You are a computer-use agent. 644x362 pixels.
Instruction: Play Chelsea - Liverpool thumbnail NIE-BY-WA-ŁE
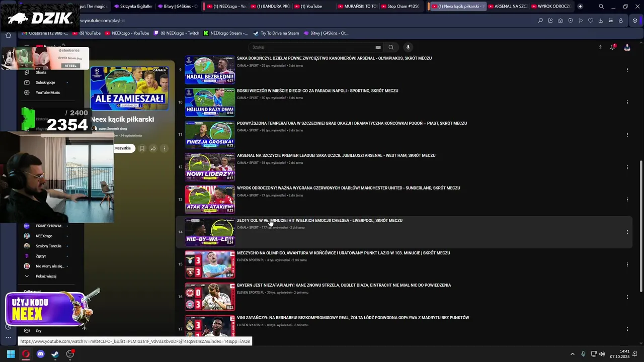pos(210,232)
